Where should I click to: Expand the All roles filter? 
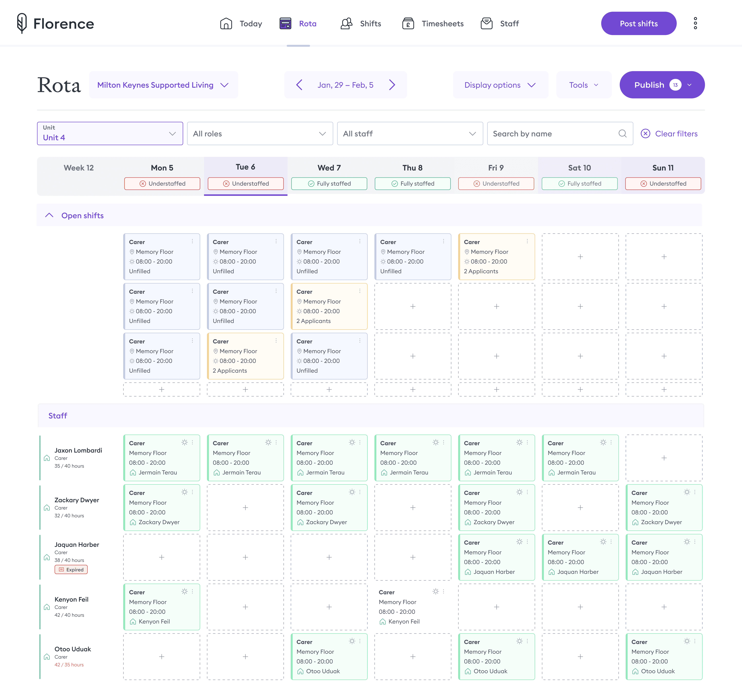click(x=260, y=134)
